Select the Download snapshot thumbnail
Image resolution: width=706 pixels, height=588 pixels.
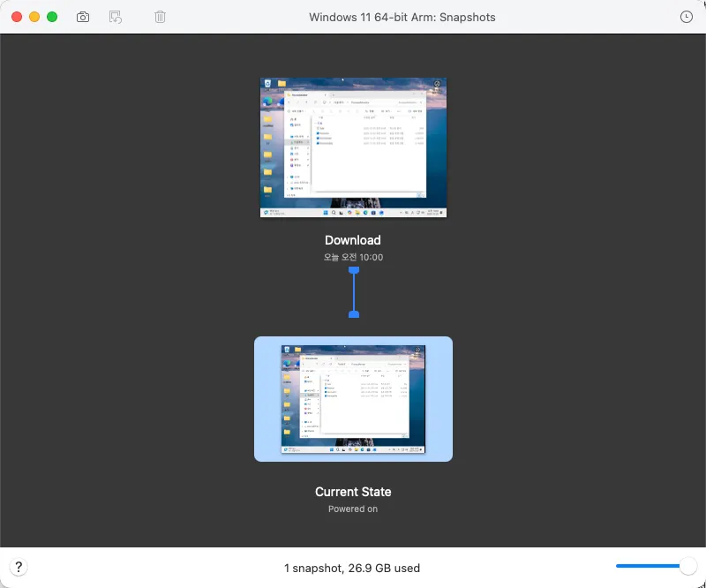click(353, 147)
